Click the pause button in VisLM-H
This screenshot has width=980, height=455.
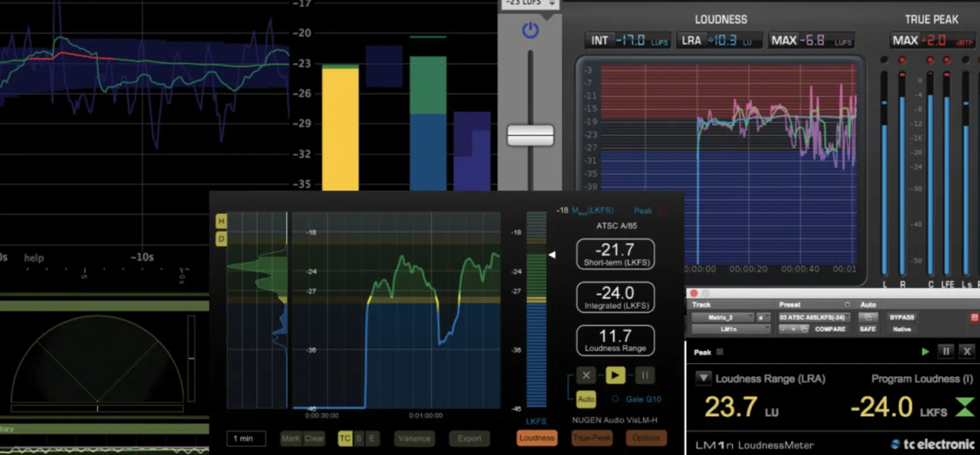(x=645, y=376)
